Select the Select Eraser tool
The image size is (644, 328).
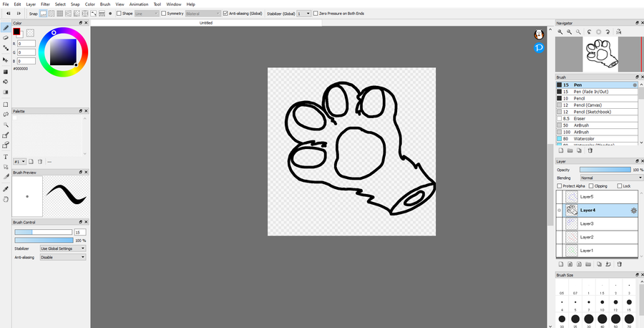(6, 145)
